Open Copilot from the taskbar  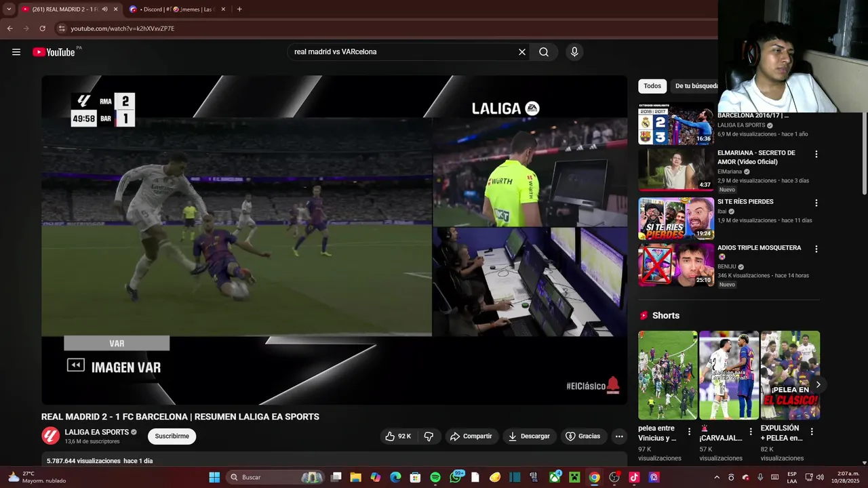(x=376, y=477)
